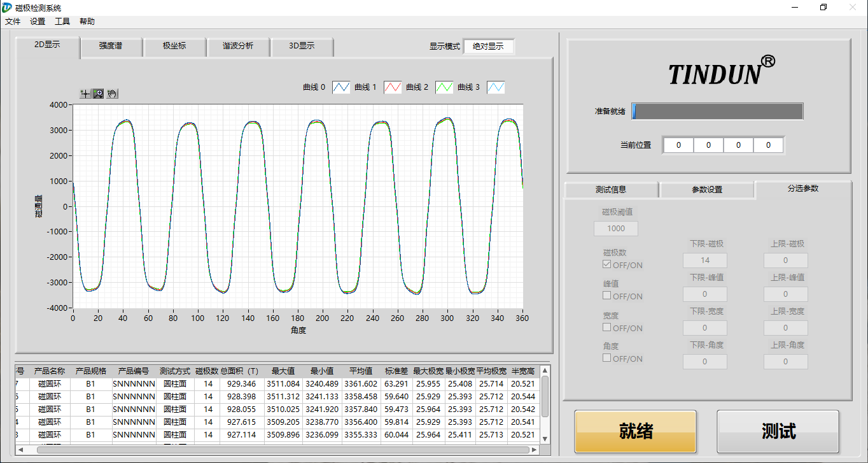Switch to the 测试信息 tab
Screen dimensions: 868x463
(611, 190)
